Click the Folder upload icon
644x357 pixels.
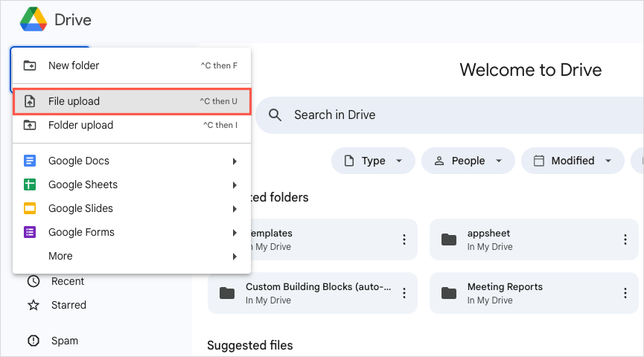click(30, 125)
